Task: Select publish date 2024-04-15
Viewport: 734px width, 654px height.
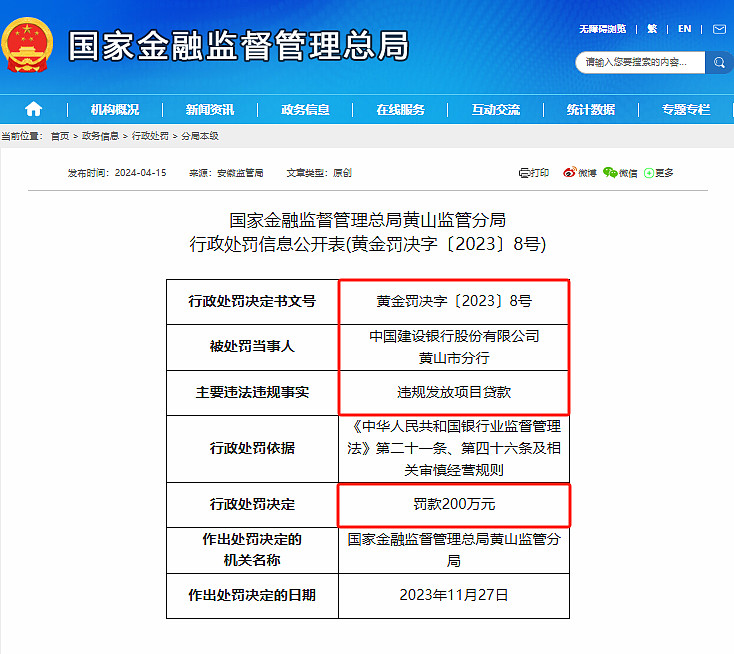Action: click(x=140, y=173)
